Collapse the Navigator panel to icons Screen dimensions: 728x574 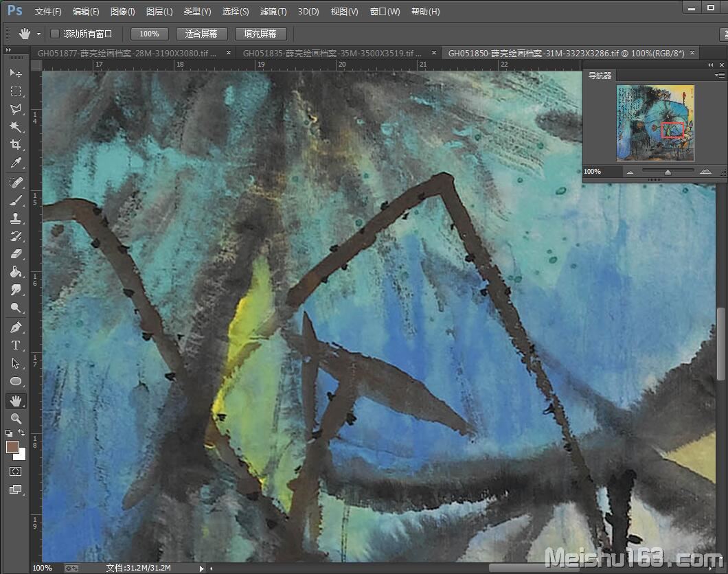pos(710,65)
